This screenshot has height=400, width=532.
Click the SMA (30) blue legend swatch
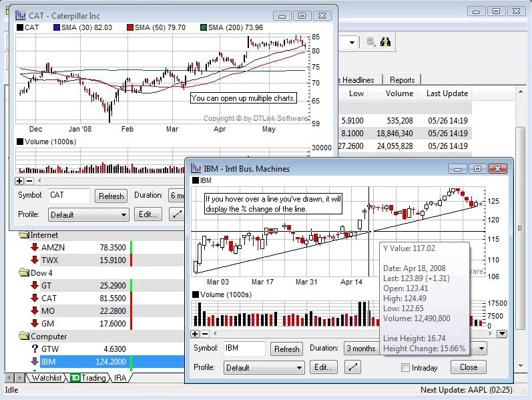tap(57, 27)
